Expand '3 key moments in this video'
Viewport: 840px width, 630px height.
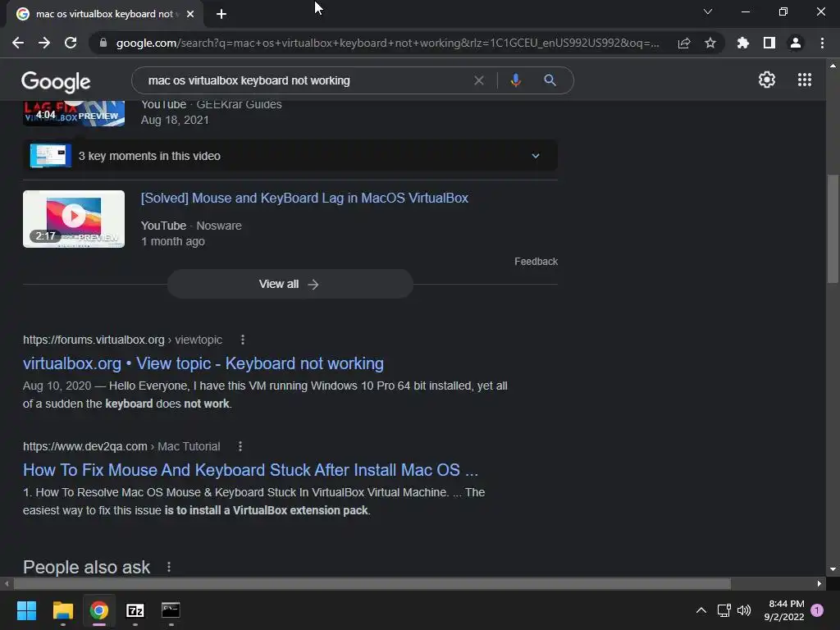coord(290,156)
